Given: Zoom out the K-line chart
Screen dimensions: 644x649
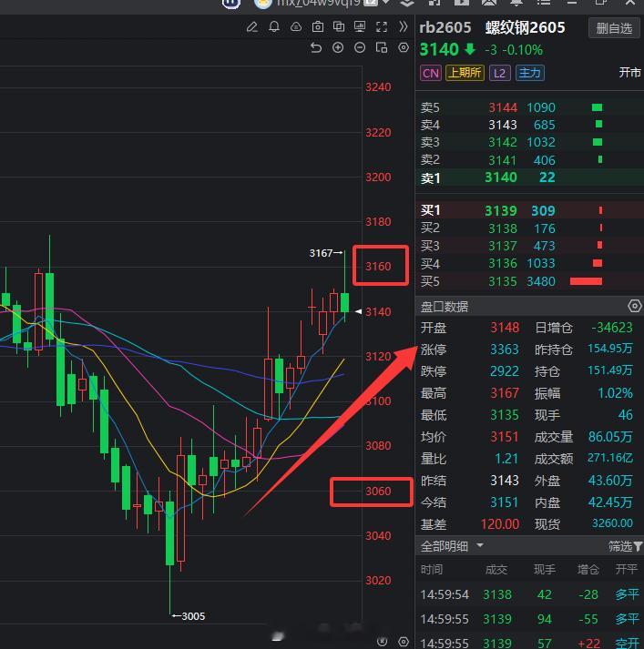Looking at the screenshot, I should pyautogui.click(x=360, y=47).
